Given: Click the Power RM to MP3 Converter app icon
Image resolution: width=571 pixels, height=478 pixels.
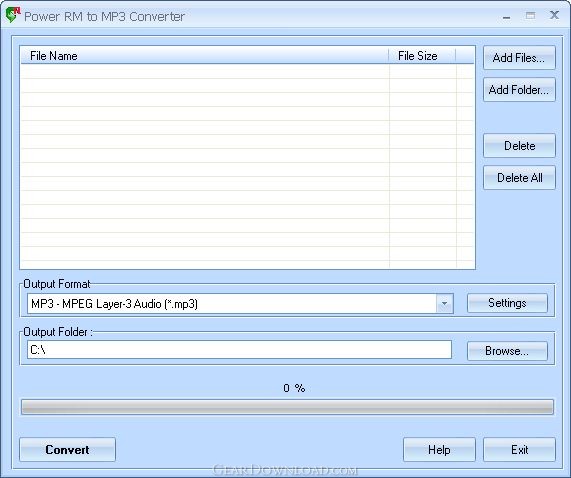Looking at the screenshot, I should point(13,15).
